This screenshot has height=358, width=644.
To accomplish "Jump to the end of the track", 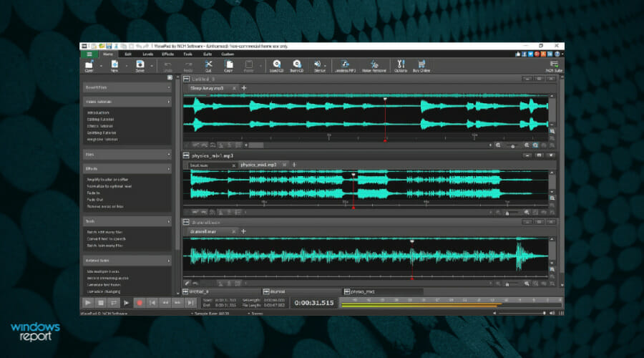I will [190, 303].
